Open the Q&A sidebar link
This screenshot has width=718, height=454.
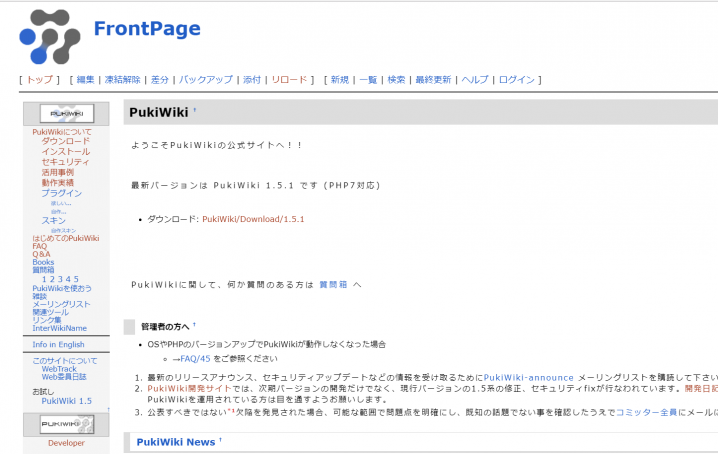tap(41, 254)
